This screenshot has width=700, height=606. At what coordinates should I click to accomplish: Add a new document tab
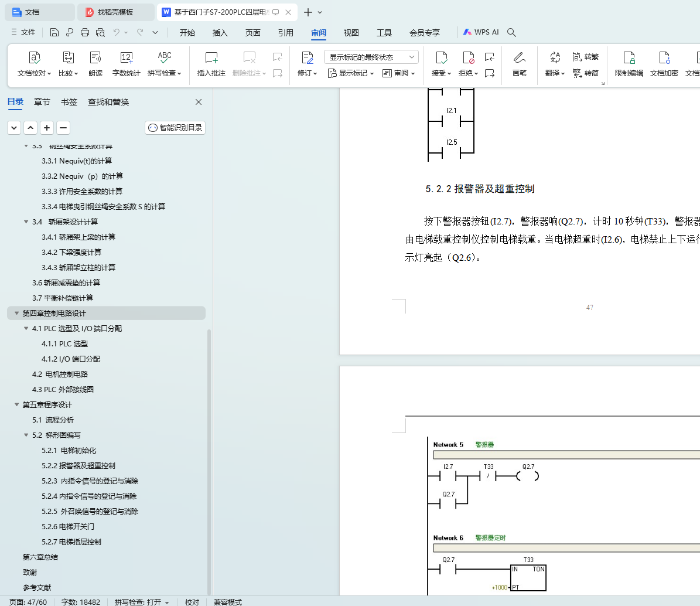click(308, 12)
